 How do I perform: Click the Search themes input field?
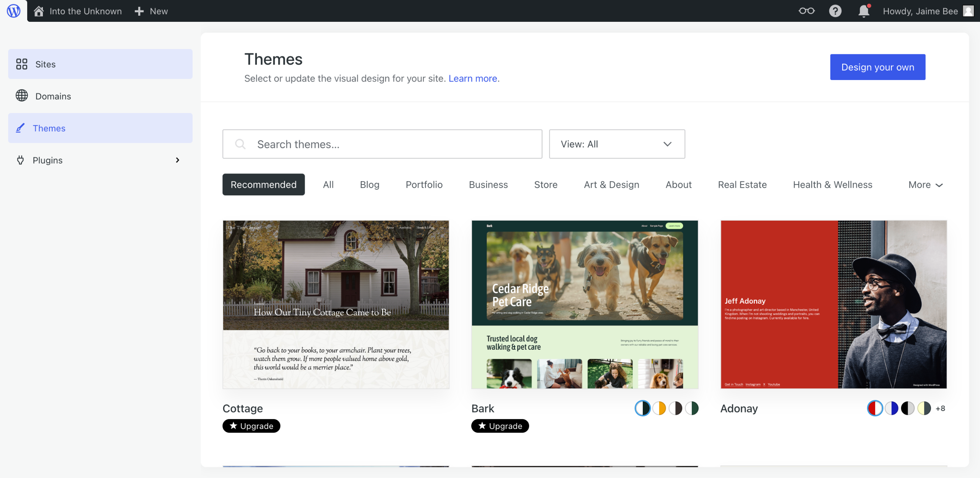[x=383, y=144]
